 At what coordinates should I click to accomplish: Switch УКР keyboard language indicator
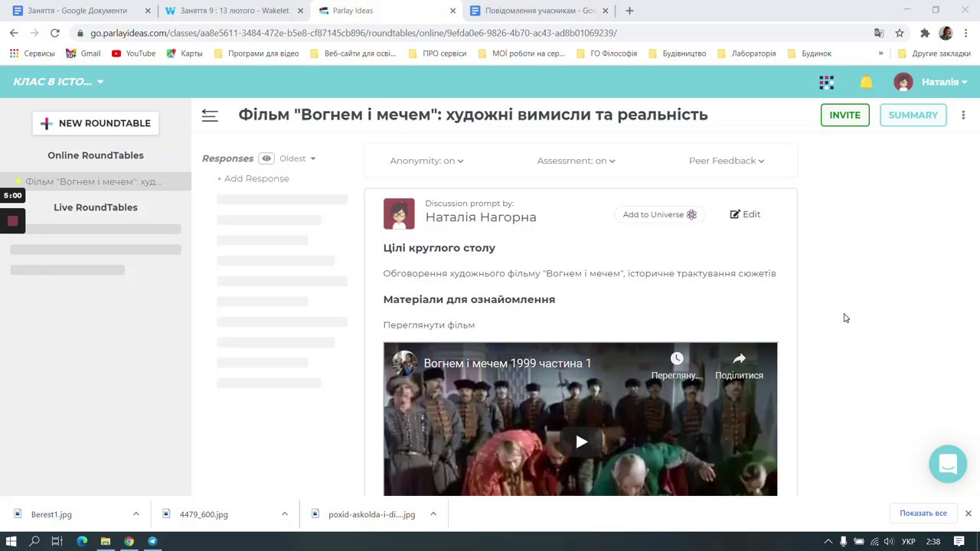tap(909, 541)
